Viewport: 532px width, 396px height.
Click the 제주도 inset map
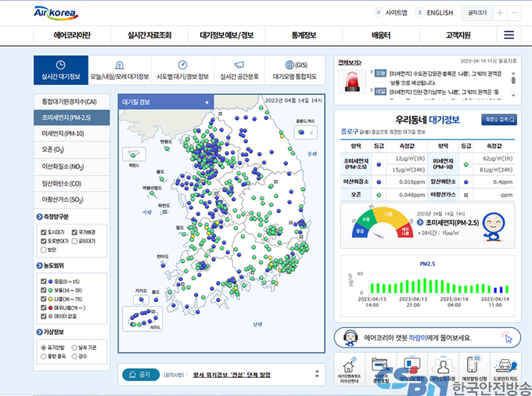142,319
